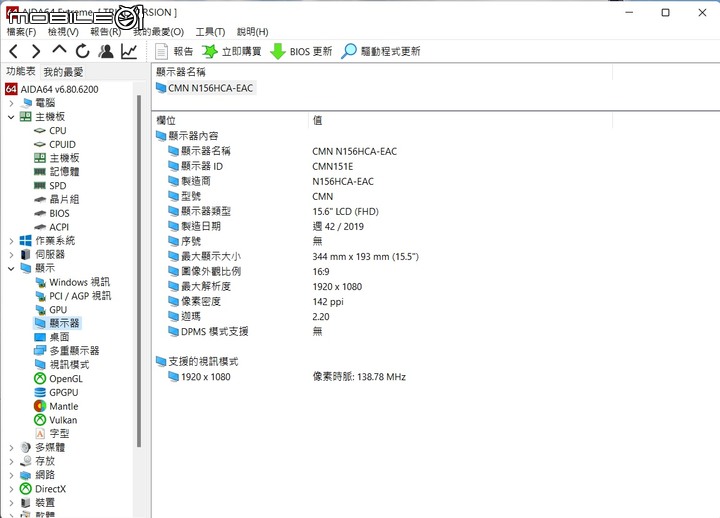Image resolution: width=720 pixels, height=518 pixels.
Task: Select CMN N156HCA-EAC in monitor list
Action: (x=205, y=88)
